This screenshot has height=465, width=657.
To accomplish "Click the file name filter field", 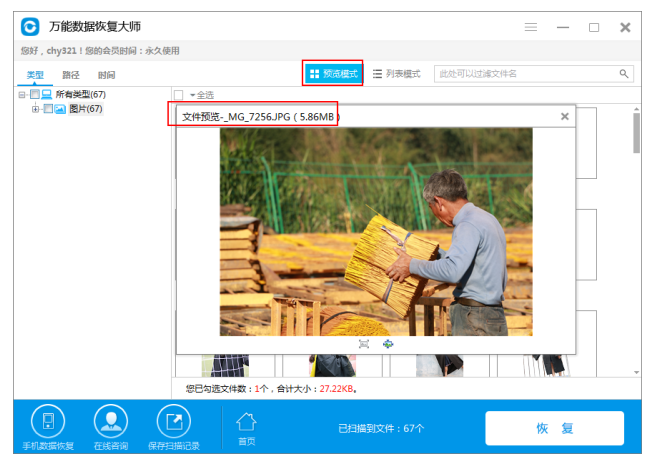I will (x=534, y=74).
